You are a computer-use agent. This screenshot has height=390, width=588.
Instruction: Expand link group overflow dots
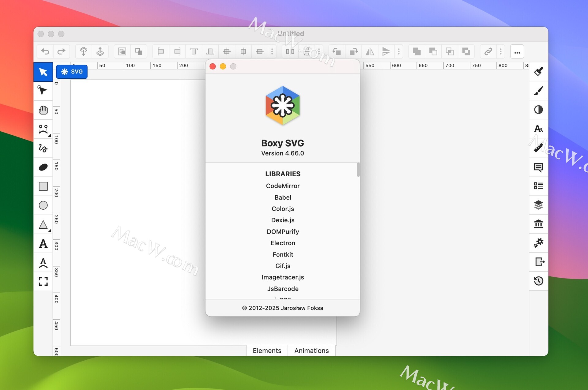click(x=501, y=51)
